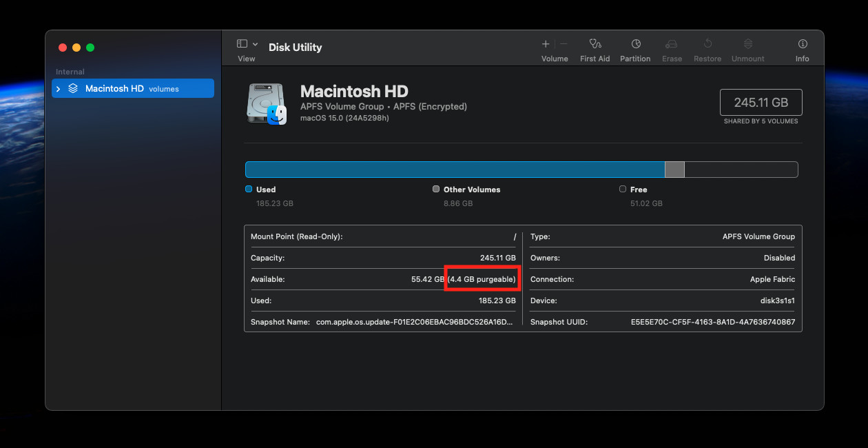
Task: Click the Free legend indicator
Action: click(623, 189)
